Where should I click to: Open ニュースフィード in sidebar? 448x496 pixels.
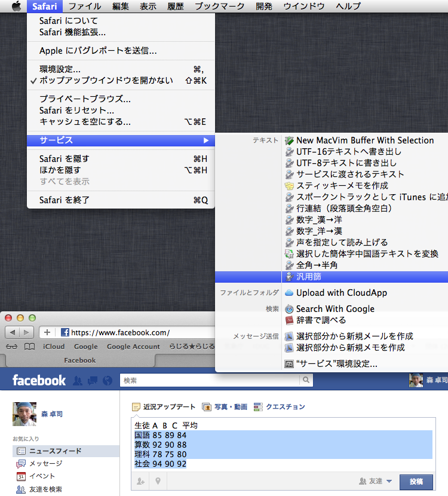click(66, 451)
